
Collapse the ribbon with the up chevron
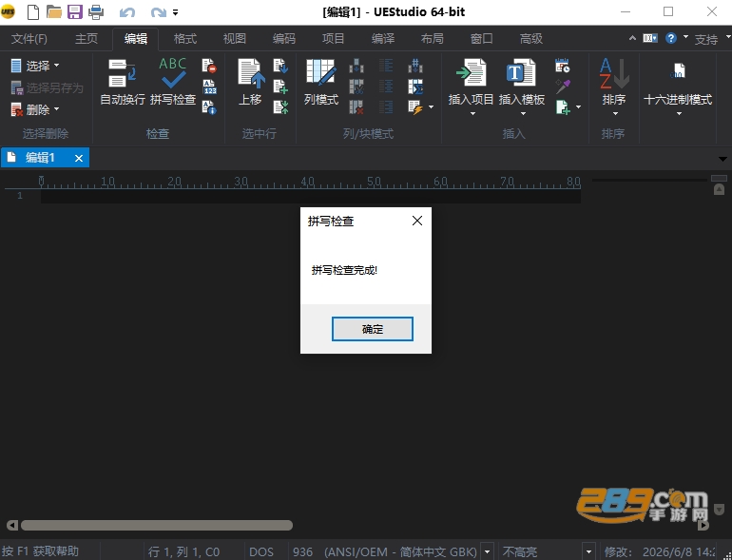pos(632,38)
